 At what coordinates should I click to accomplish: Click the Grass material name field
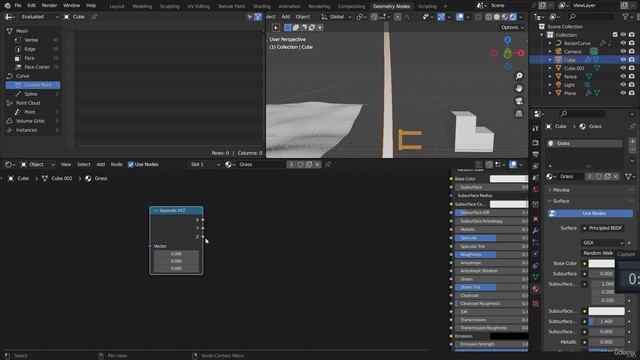(262, 164)
